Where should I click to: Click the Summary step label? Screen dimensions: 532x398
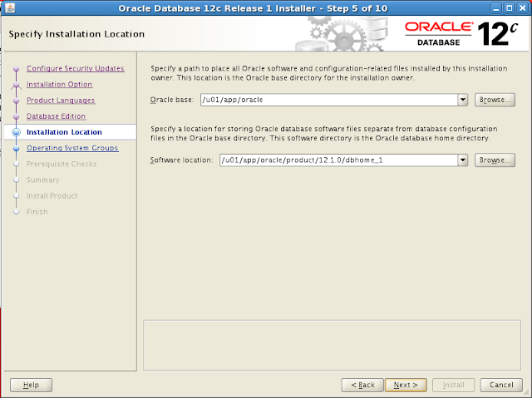click(x=43, y=179)
